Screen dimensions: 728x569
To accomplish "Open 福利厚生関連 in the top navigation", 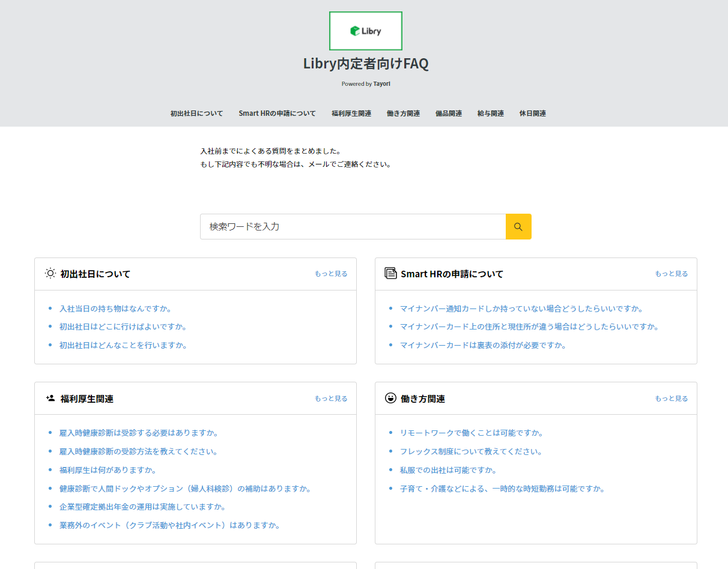I will pyautogui.click(x=351, y=113).
